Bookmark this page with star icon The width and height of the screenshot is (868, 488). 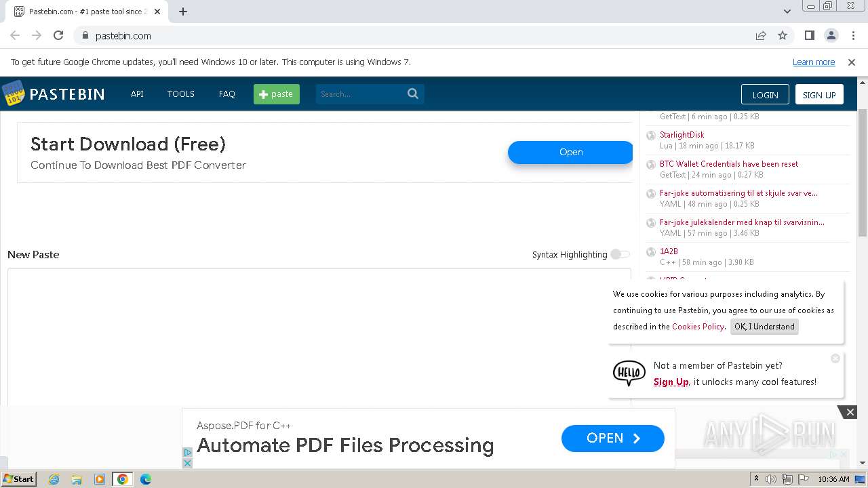[783, 36]
